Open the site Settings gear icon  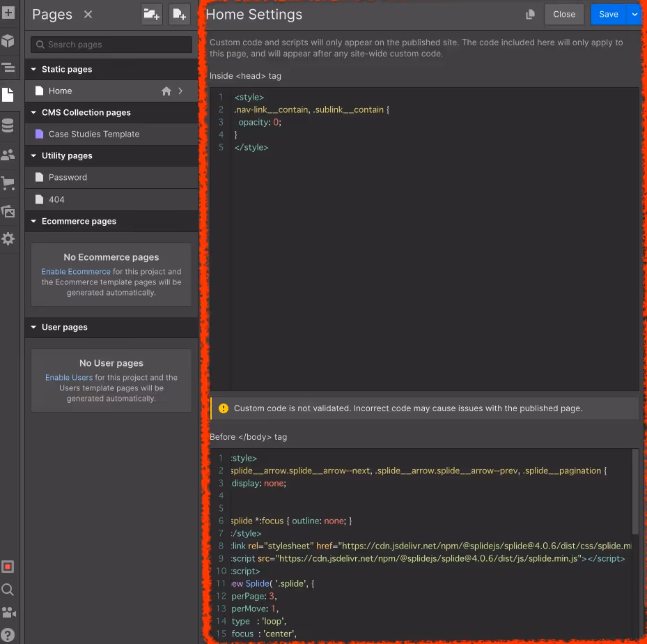tap(8, 239)
